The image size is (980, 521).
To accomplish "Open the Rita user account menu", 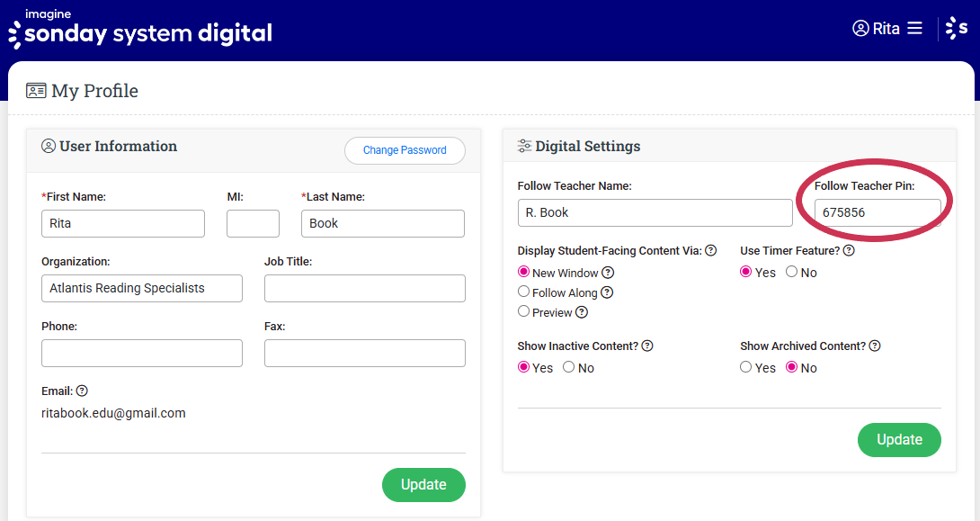I will pos(877,29).
